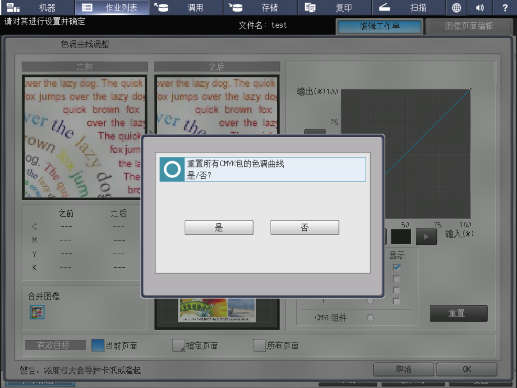Enable the fourth 显示 display checkbox
This screenshot has width=517, height=388.
tap(396, 301)
